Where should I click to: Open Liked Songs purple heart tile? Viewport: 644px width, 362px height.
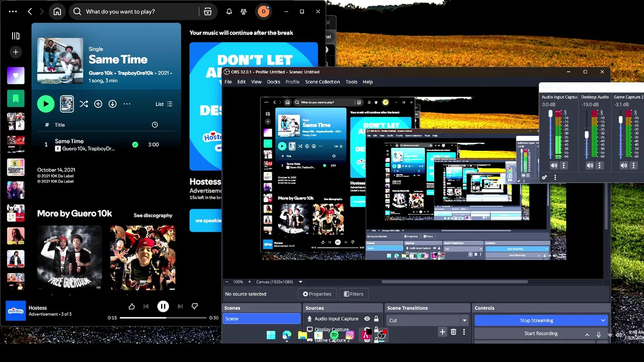[x=16, y=75]
